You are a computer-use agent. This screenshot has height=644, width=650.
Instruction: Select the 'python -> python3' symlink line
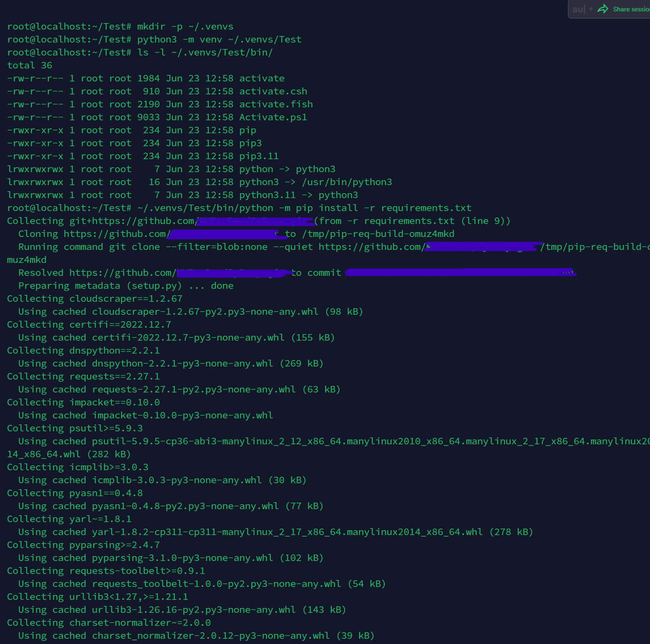287,169
